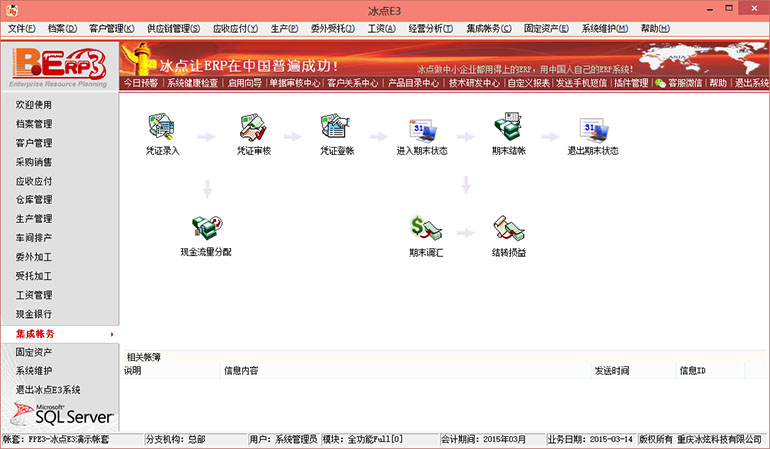The height and width of the screenshot is (449, 770).
Task: Open the 委外受托(J) menu
Action: point(332,28)
